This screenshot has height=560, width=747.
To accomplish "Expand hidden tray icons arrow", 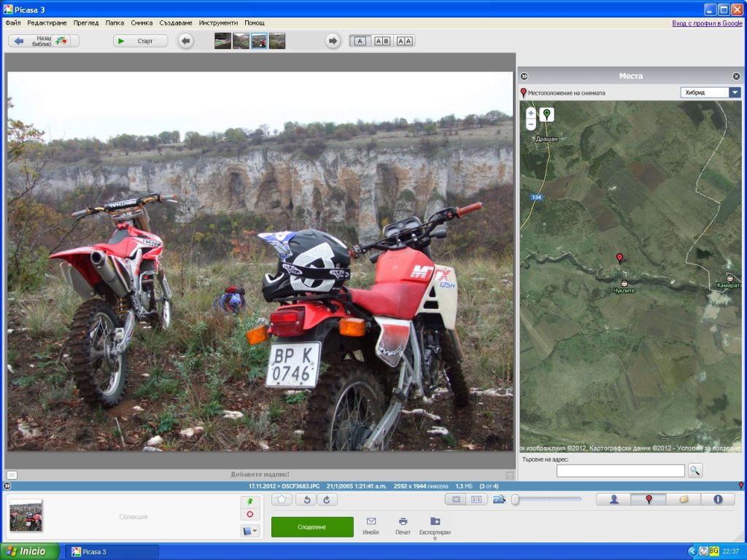I will pos(692,551).
